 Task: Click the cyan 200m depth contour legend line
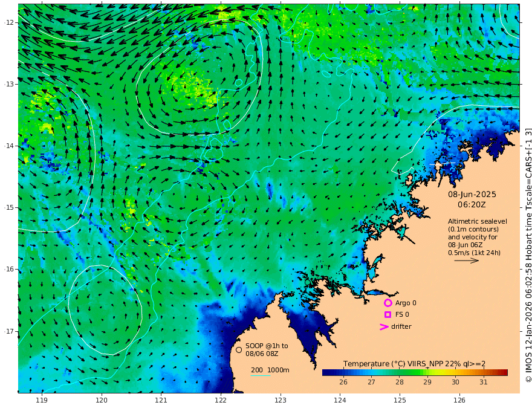(x=261, y=375)
